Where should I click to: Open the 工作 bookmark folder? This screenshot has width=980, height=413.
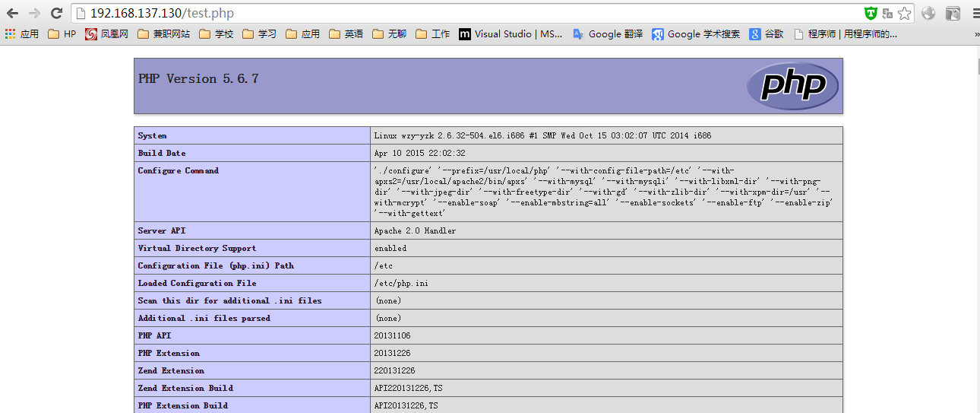[x=432, y=34]
